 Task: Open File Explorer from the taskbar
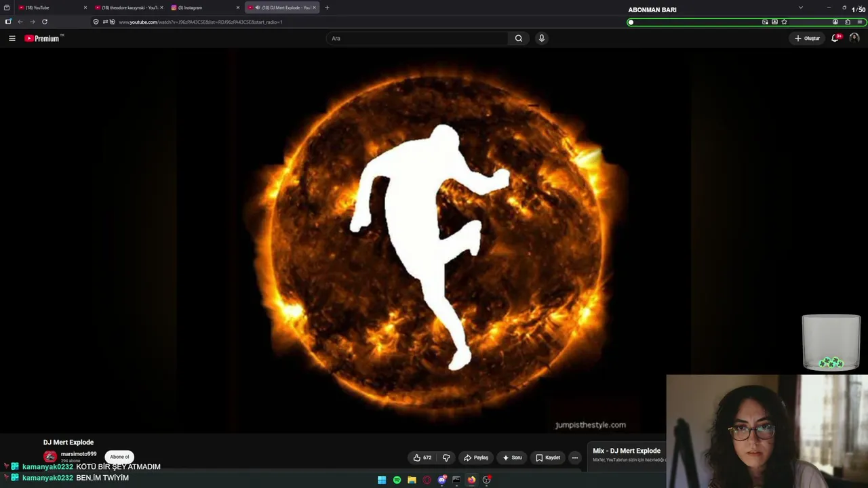412,480
